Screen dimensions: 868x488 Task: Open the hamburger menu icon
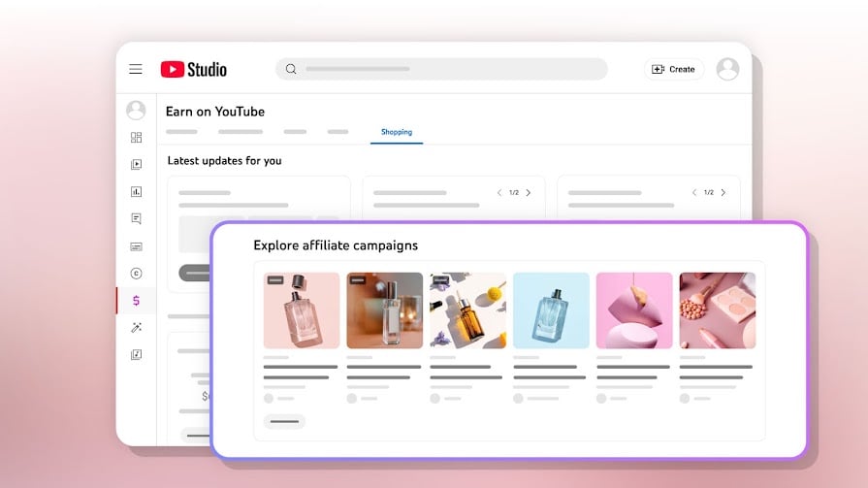point(136,69)
